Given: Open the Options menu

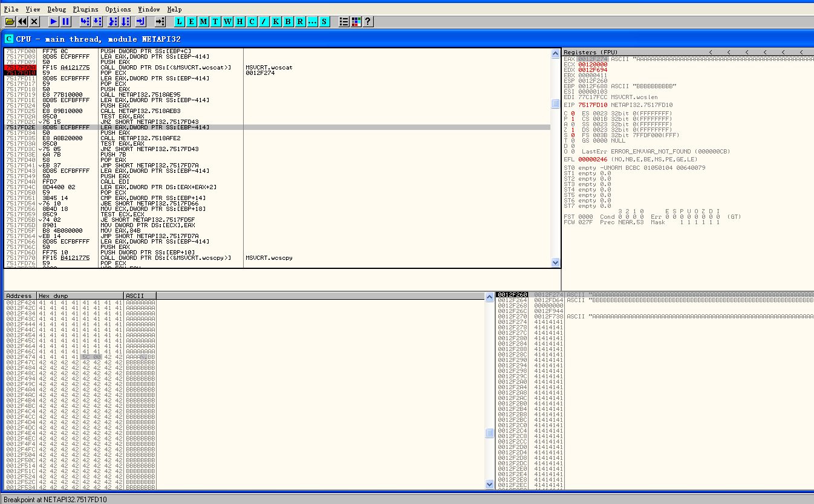Looking at the screenshot, I should tap(118, 9).
